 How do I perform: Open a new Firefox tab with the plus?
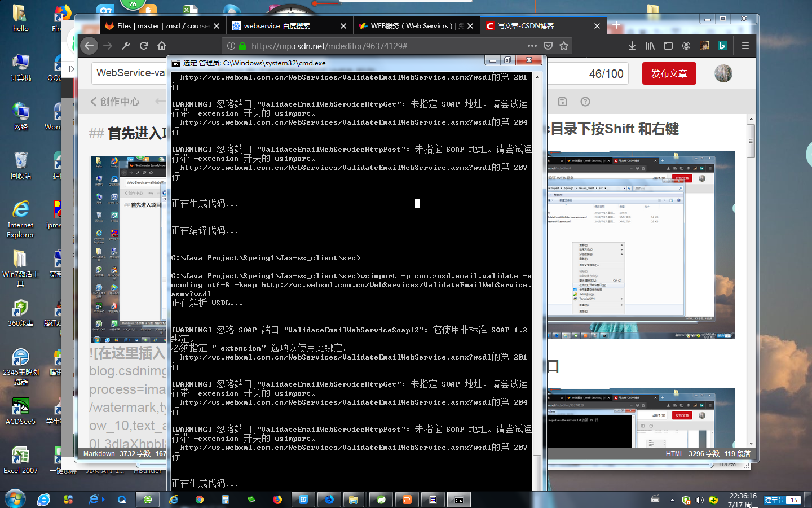[x=616, y=25]
